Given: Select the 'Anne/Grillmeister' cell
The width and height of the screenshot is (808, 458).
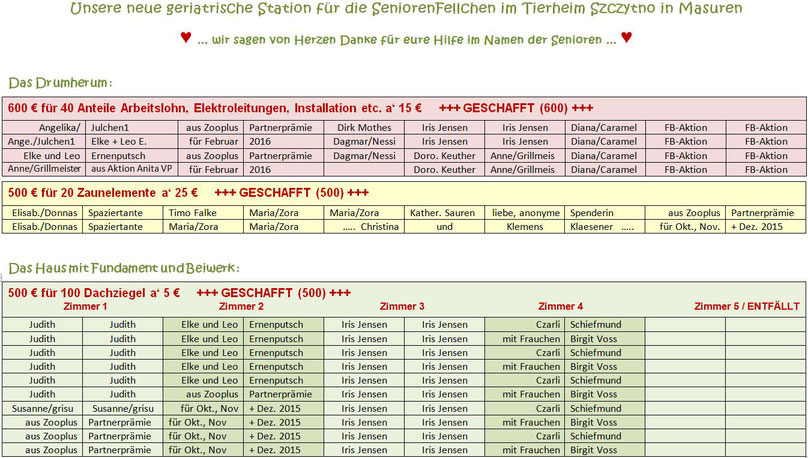Looking at the screenshot, I should (x=44, y=169).
